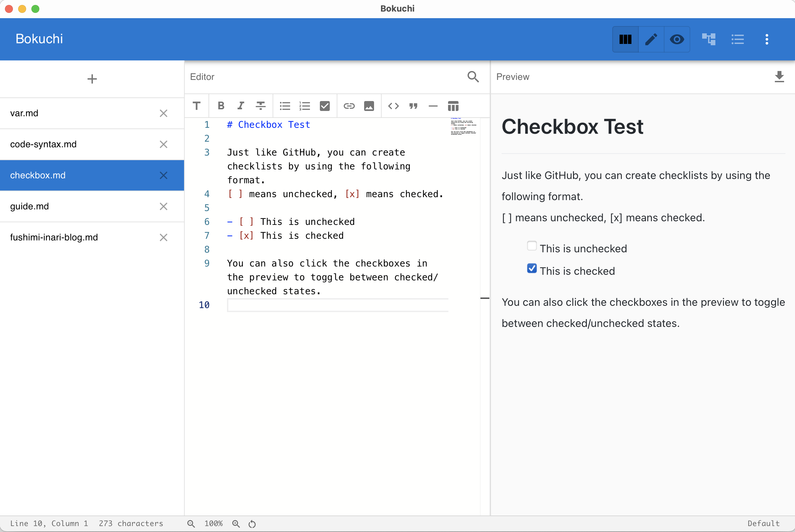
Task: Open editor search with the magnifier icon
Action: pyautogui.click(x=473, y=77)
